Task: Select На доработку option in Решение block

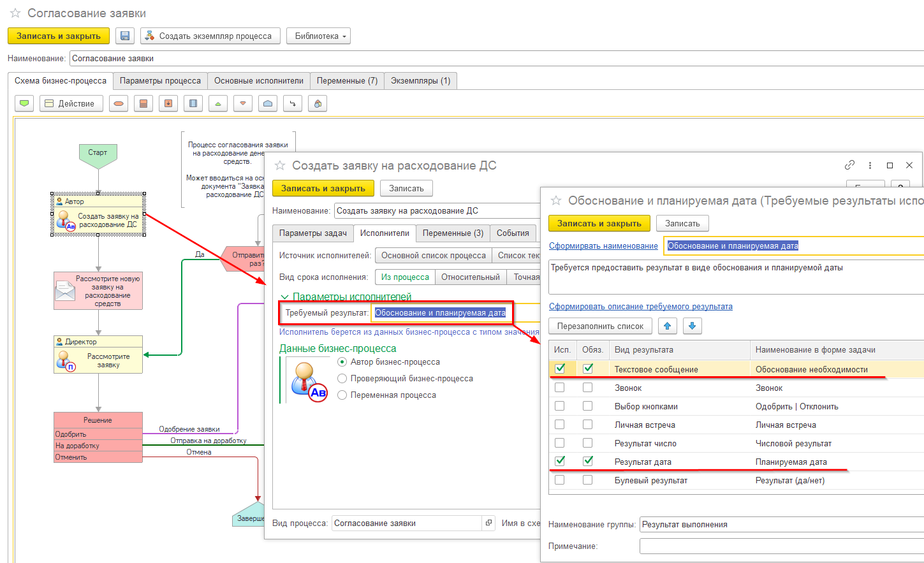Action: (98, 446)
